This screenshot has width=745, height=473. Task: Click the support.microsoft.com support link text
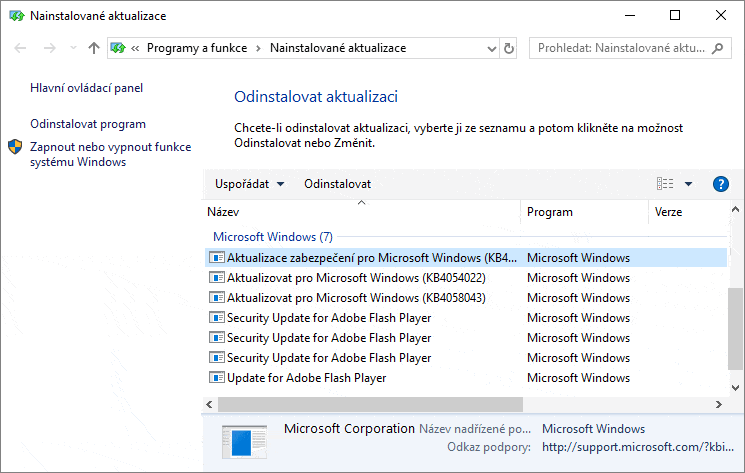(638, 447)
